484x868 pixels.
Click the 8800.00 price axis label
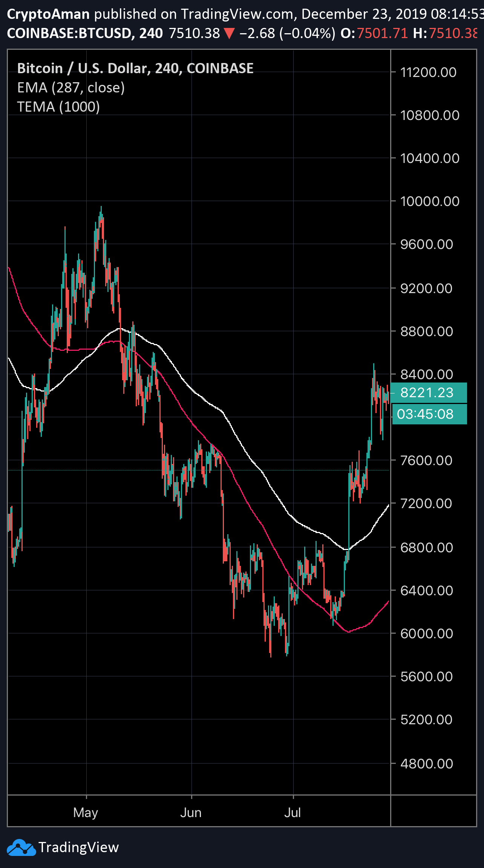click(426, 331)
